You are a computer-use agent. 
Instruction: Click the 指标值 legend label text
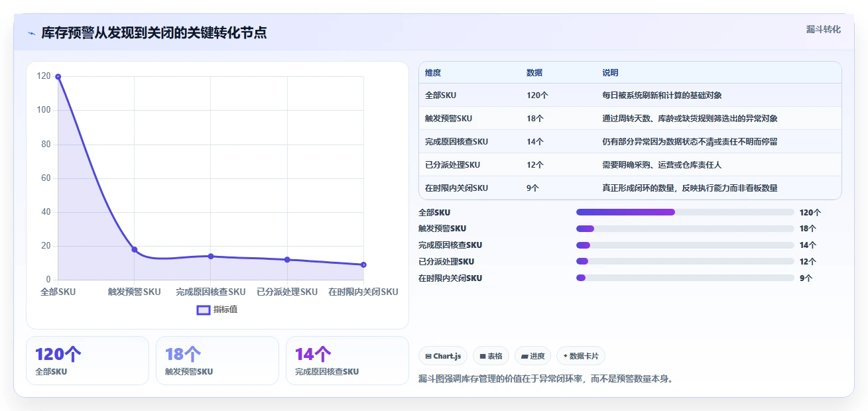click(225, 310)
